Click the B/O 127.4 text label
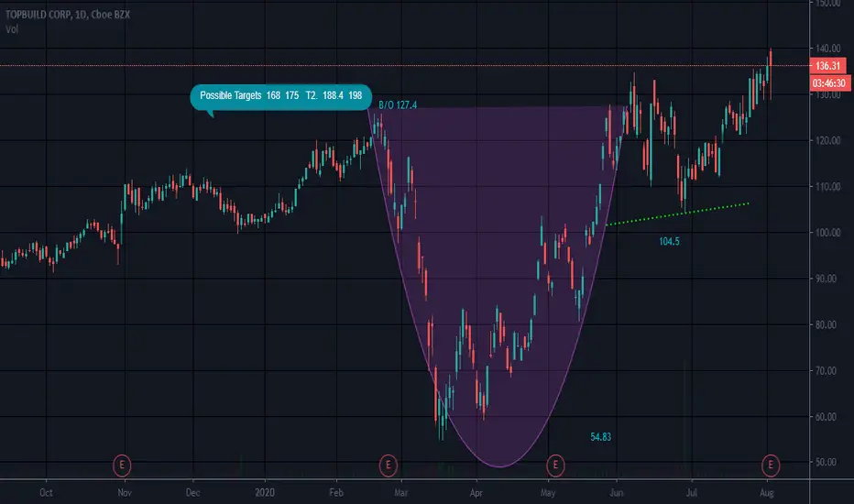Viewport: 854px width, 504px height. point(398,104)
